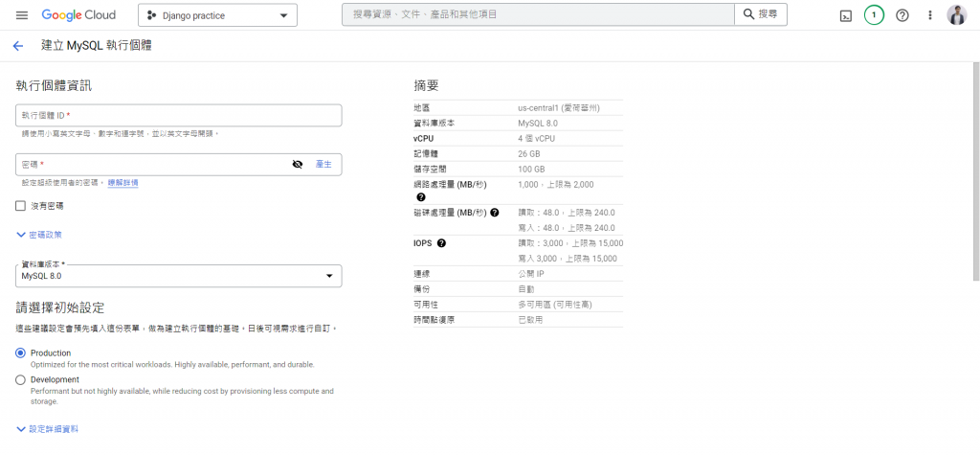Open the three-dot settings menu

coord(930,15)
